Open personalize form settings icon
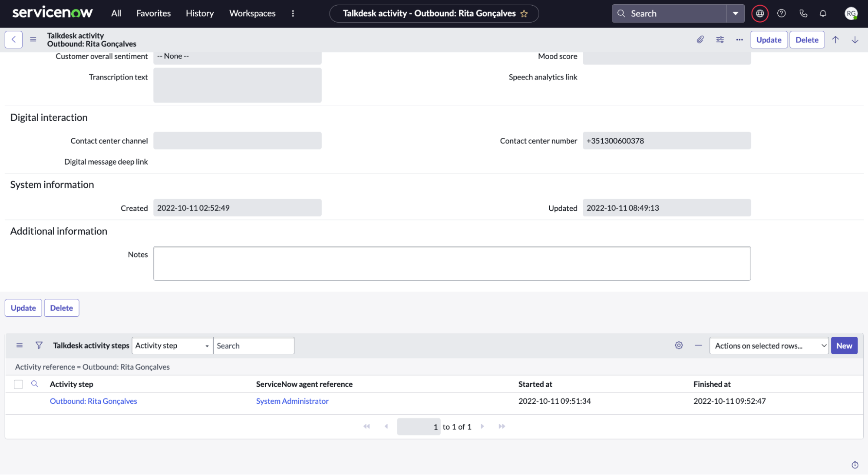Viewport: 868px width, 475px height. click(x=720, y=40)
